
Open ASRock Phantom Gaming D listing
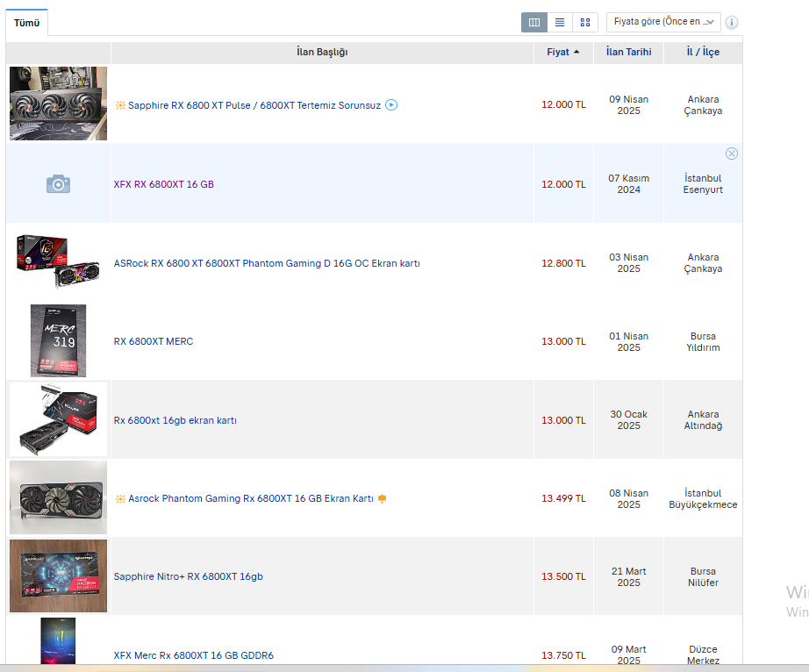pyautogui.click(x=267, y=263)
